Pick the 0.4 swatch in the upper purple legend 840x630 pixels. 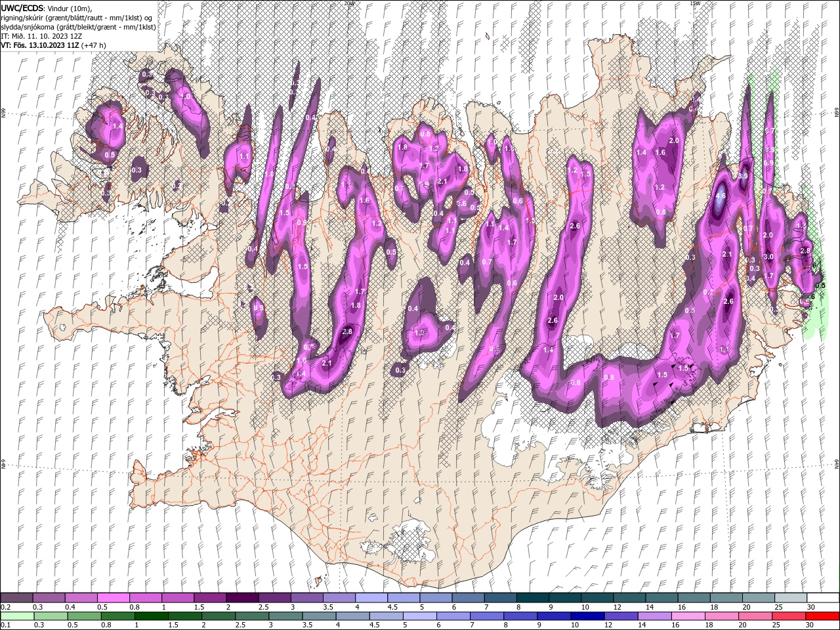(x=81, y=597)
